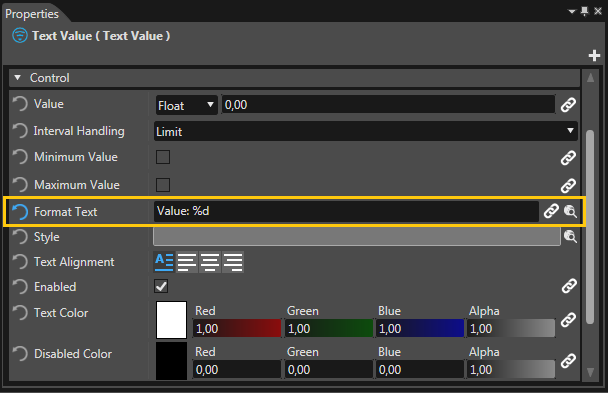The width and height of the screenshot is (609, 394).
Task: Click the link icon for Text Color
Action: pyautogui.click(x=568, y=320)
